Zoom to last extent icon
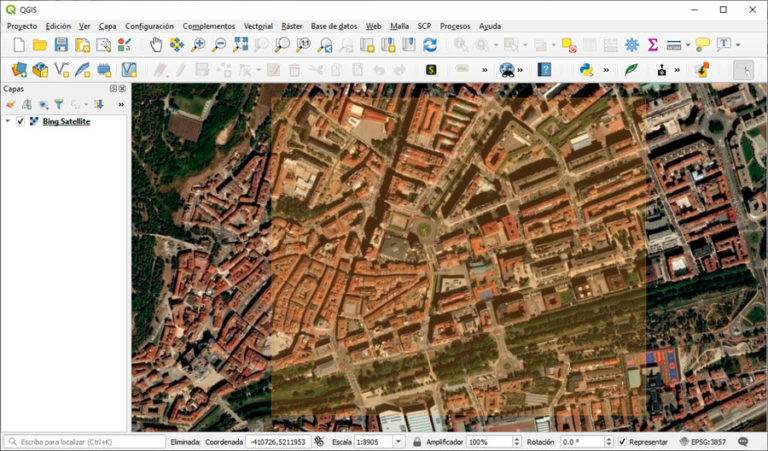 (x=325, y=45)
